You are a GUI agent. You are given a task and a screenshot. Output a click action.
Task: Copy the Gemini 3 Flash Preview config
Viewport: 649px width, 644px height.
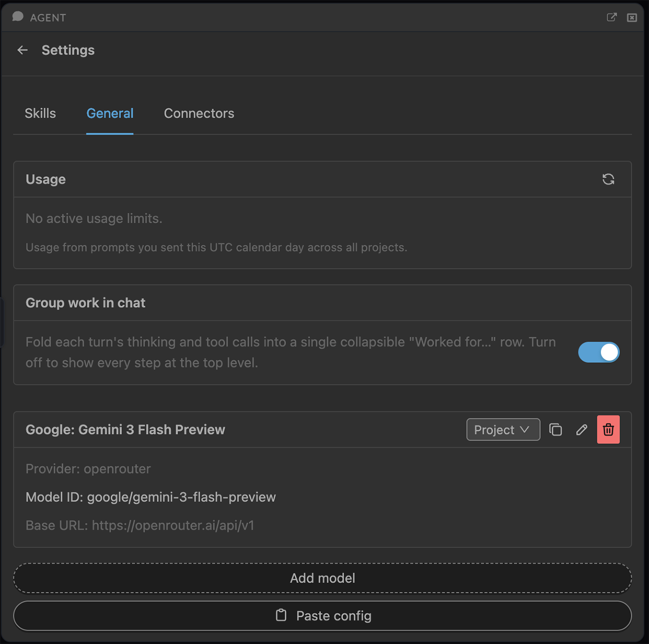click(x=556, y=430)
